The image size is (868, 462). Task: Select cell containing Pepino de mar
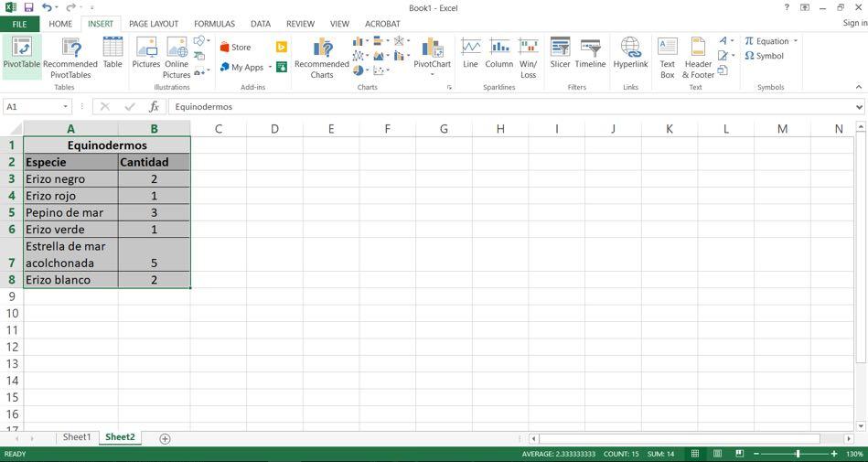(70, 213)
